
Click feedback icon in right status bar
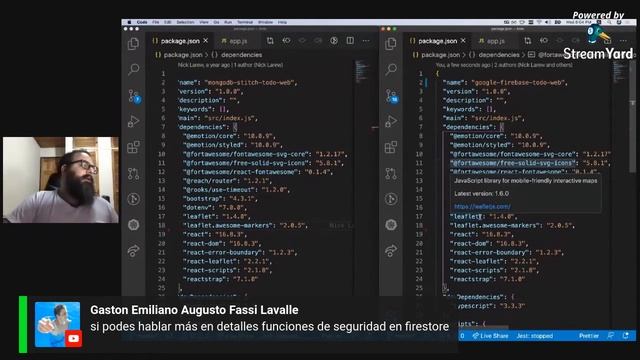(611, 336)
